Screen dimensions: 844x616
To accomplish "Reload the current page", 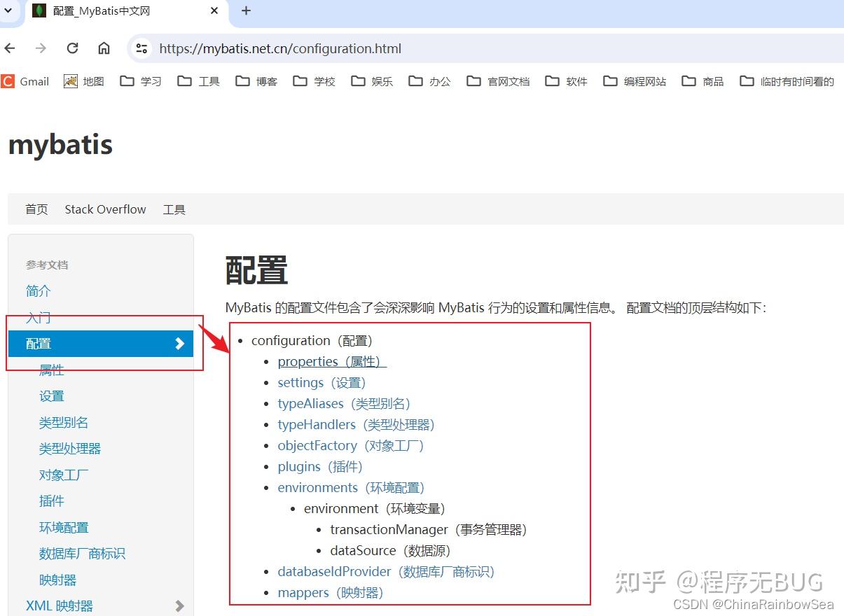I will [72, 48].
